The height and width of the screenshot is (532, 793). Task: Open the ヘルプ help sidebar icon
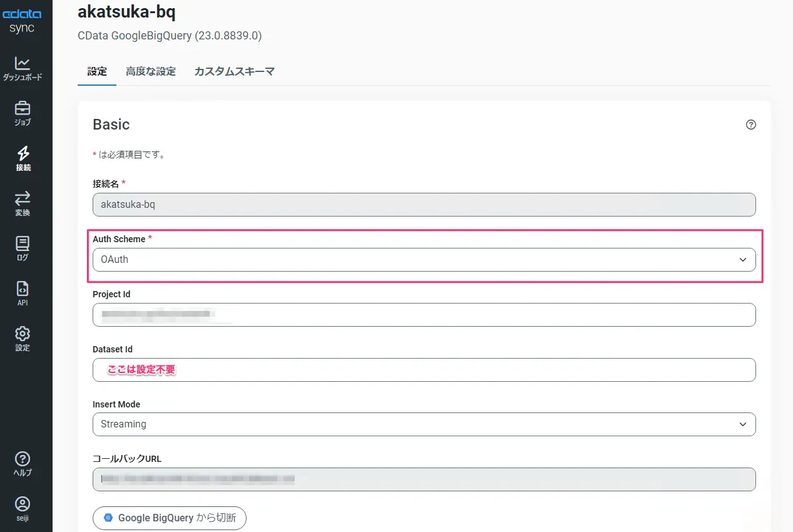23,464
